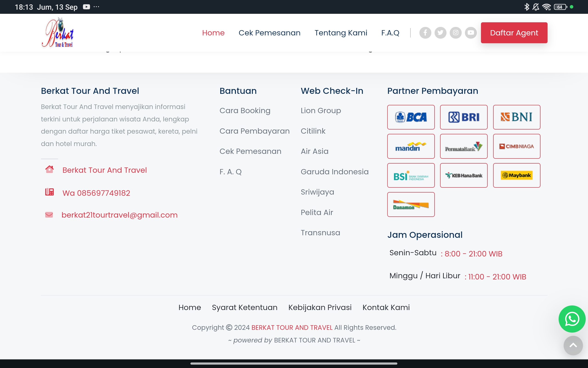
Task: Open Air Asia web check-in
Action: click(314, 151)
